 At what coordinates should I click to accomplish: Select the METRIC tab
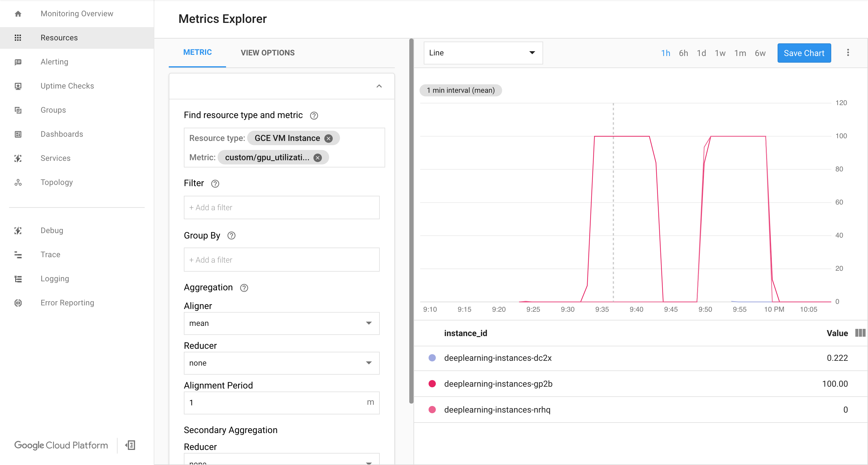(x=197, y=53)
